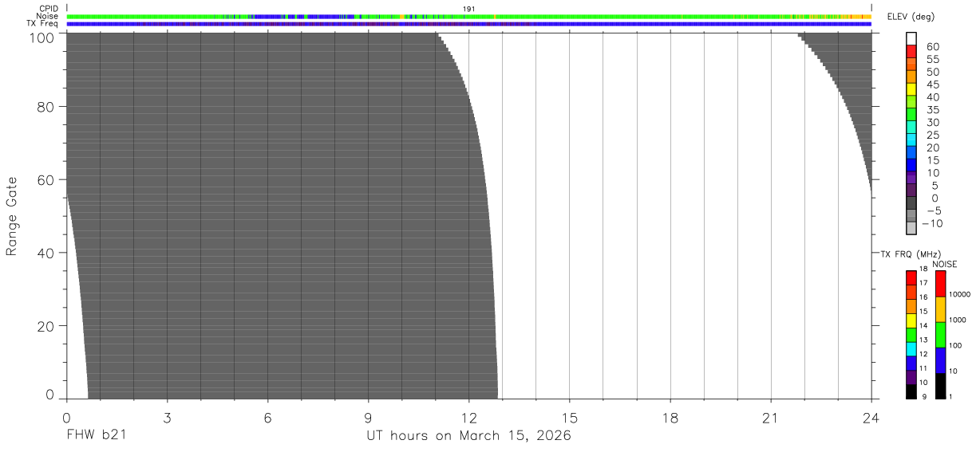Click the 100 tick on Range Gate axis

pos(40,38)
